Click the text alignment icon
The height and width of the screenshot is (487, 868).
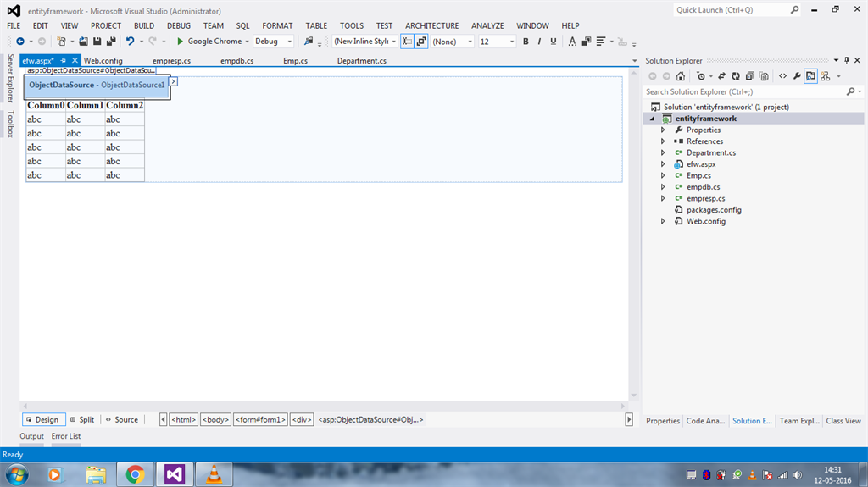[601, 42]
